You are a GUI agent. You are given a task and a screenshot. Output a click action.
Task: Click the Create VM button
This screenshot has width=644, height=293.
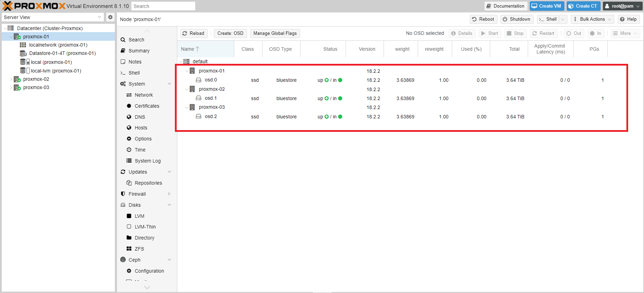tap(547, 6)
